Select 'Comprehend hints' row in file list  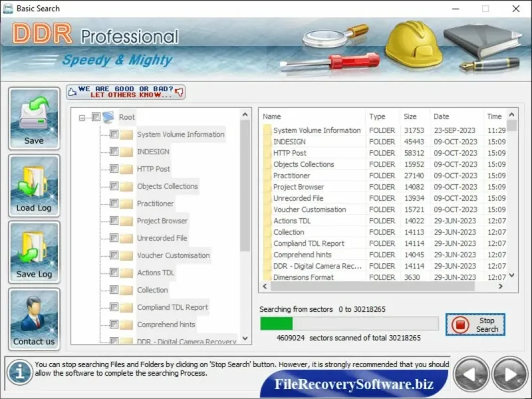click(384, 255)
